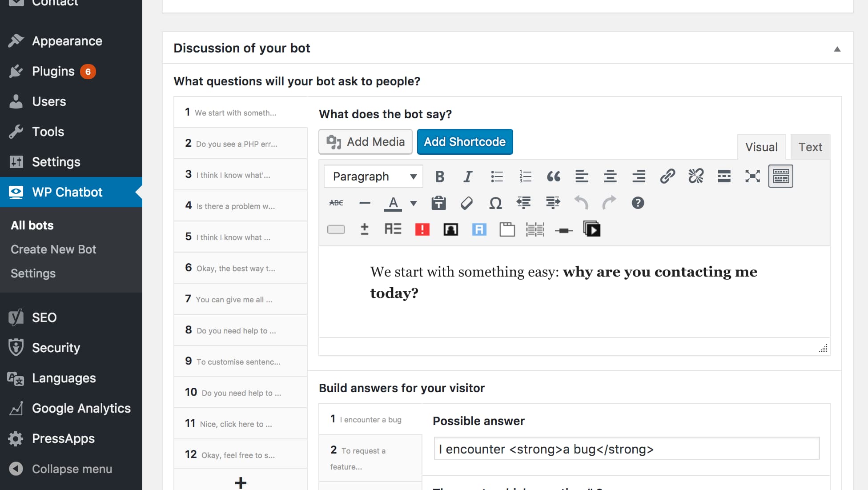Click the strikethrough text icon
This screenshot has width=868, height=490.
336,203
